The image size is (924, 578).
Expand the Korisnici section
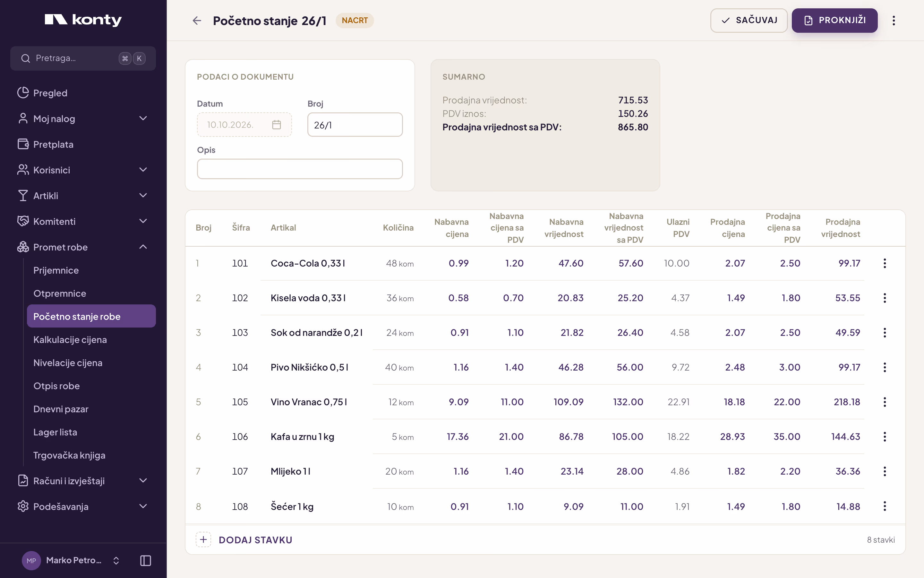tap(83, 170)
